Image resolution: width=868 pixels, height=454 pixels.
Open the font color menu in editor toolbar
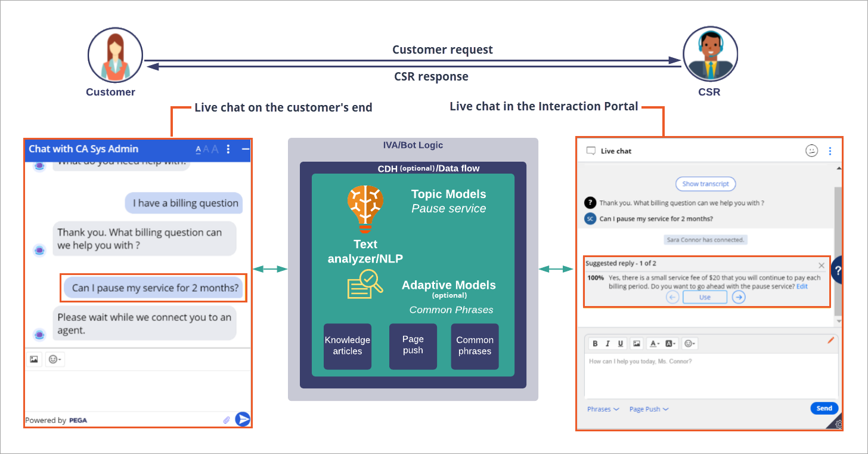[655, 344]
